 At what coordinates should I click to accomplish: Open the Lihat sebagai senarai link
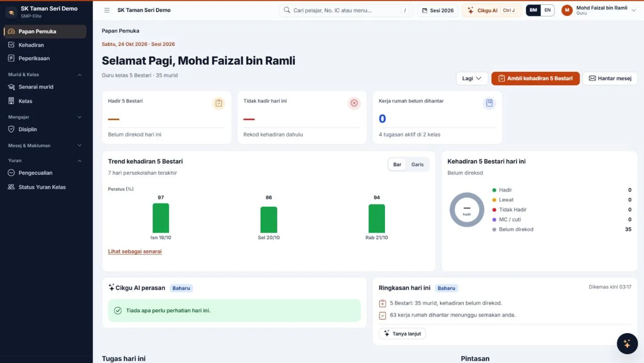pyautogui.click(x=135, y=251)
